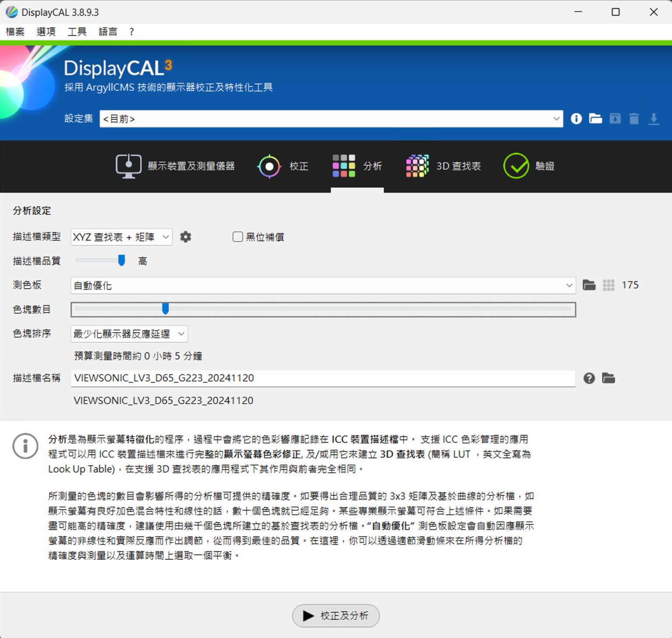The height and width of the screenshot is (638, 672).
Task: Open the 驗證 verification checkmark icon
Action: [516, 166]
